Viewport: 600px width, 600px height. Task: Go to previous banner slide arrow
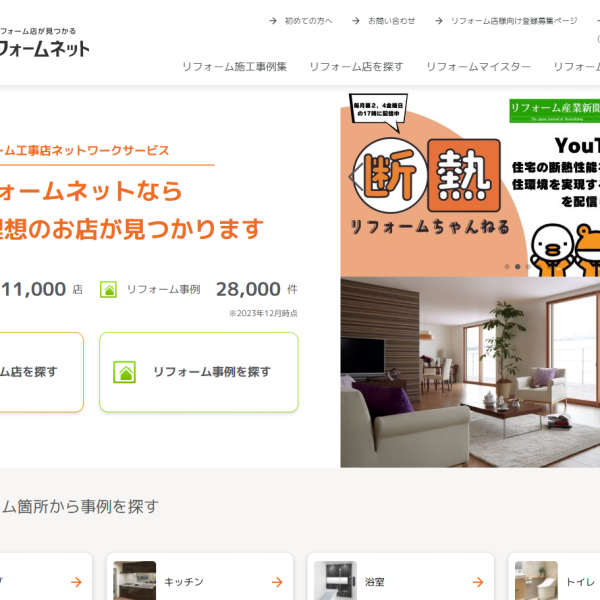pos(354,177)
